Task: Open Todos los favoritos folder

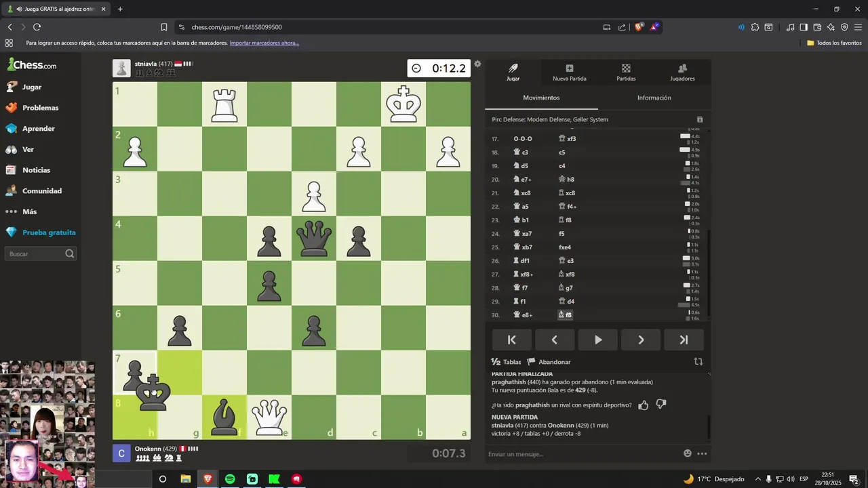Action: [834, 43]
